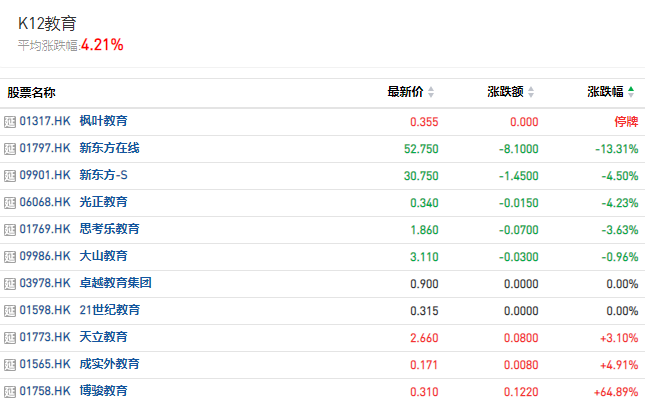Click change percentage -13.31%
Viewport: 645px width, 402px height.
[x=617, y=149]
